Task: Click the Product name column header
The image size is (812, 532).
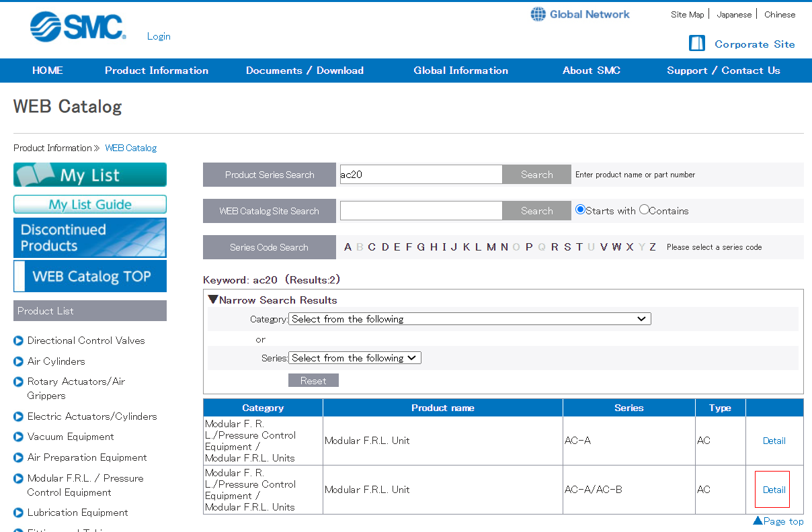Action: tap(443, 408)
